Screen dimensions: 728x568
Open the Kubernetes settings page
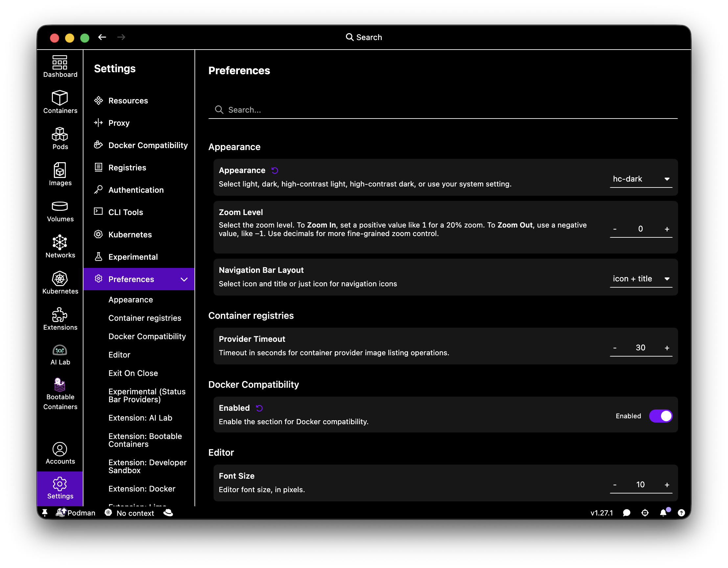tap(130, 234)
